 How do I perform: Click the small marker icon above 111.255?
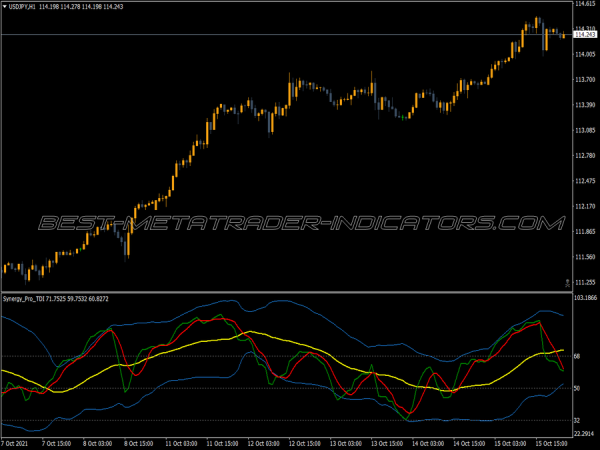[567, 281]
